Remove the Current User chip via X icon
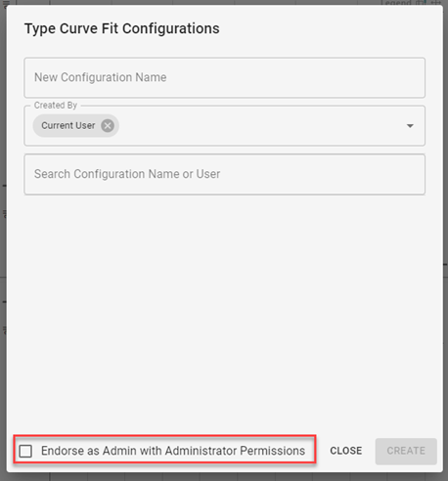Screen dimensions: 448x481 pos(108,125)
